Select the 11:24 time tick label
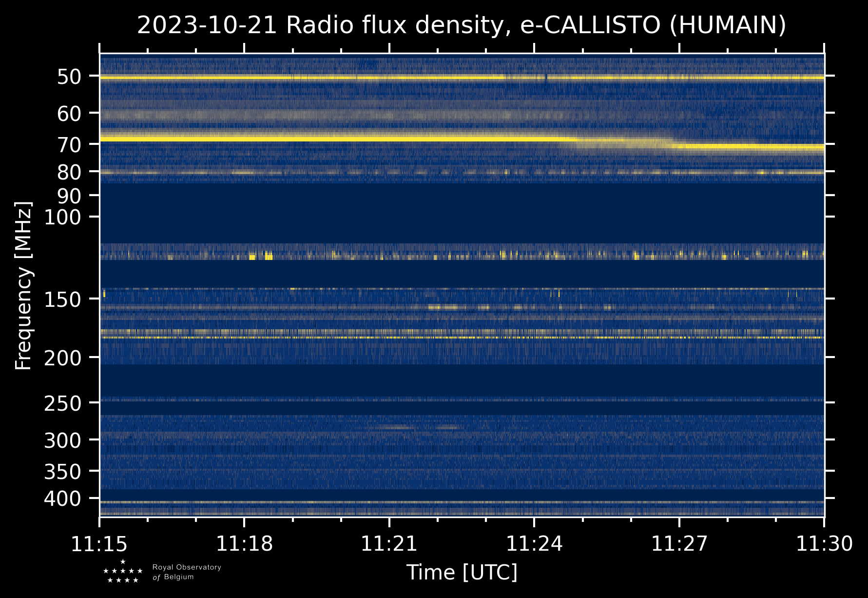 point(534,544)
